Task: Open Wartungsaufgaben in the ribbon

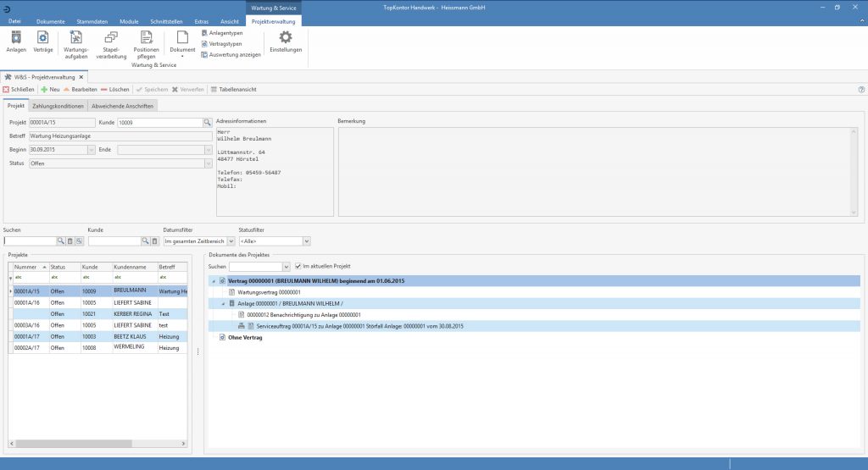Action: click(x=75, y=44)
